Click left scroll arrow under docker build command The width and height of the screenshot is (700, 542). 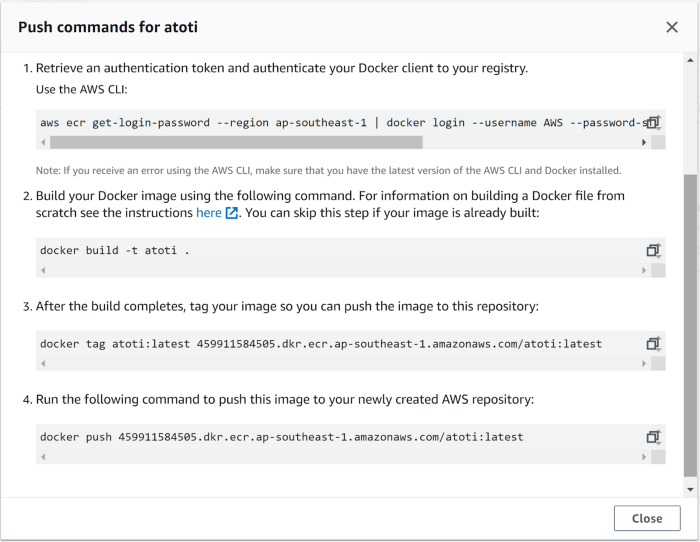(x=43, y=270)
